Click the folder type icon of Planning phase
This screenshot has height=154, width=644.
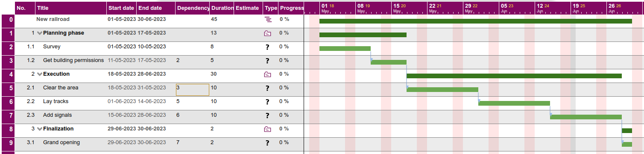[x=268, y=33]
